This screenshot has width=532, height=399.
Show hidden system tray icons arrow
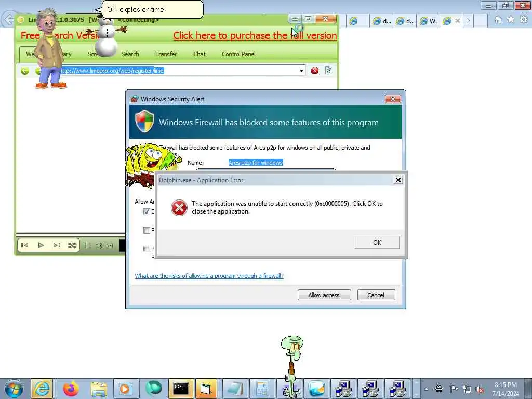[426, 389]
